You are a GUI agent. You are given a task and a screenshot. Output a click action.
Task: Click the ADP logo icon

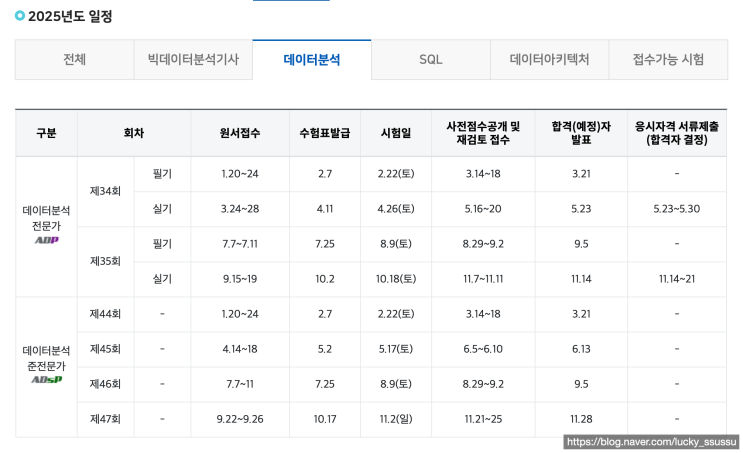pyautogui.click(x=46, y=240)
